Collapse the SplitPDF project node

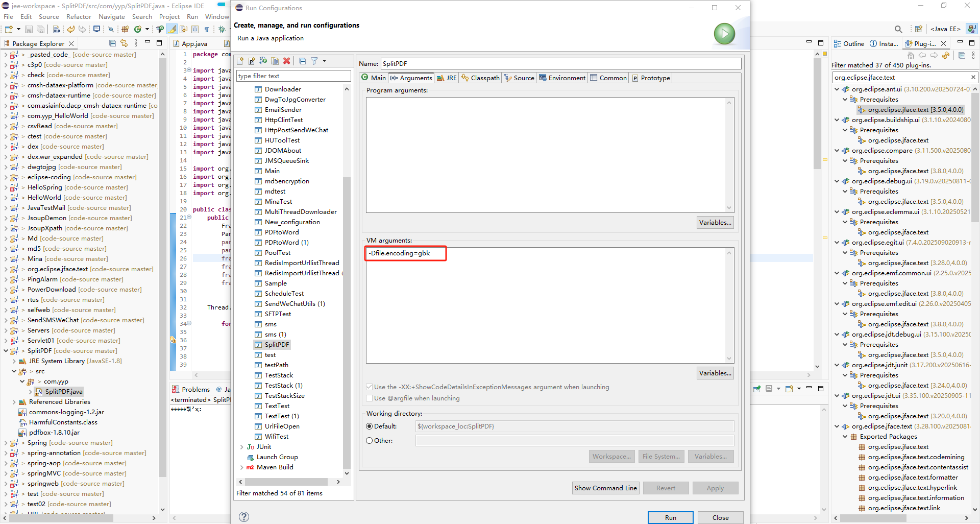pos(6,351)
